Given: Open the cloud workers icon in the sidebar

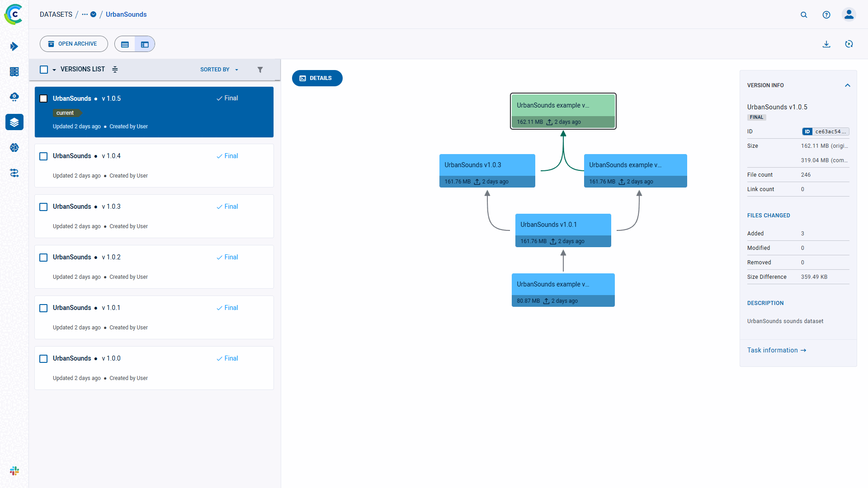Looking at the screenshot, I should pyautogui.click(x=14, y=97).
